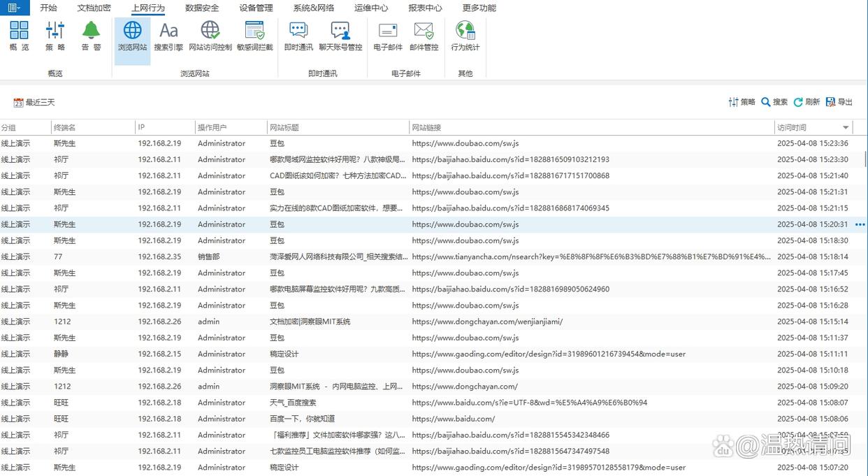Switch to the 文档加密 tab

point(94,8)
